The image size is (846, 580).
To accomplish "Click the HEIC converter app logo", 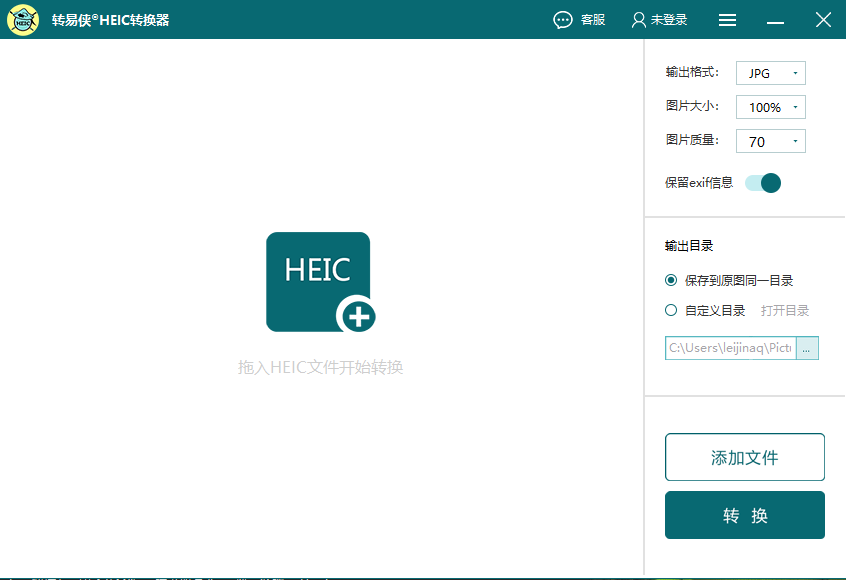I will point(23,20).
